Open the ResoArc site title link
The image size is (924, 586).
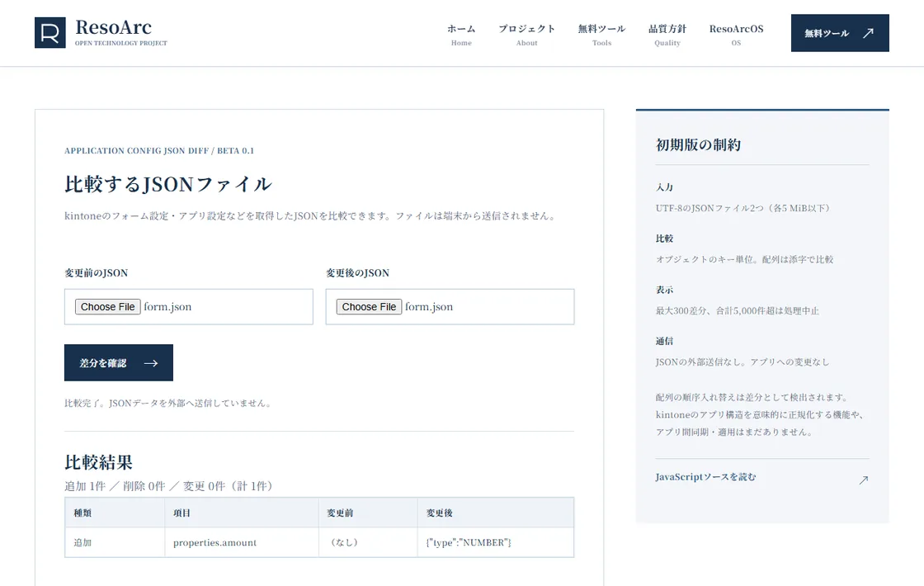[113, 27]
